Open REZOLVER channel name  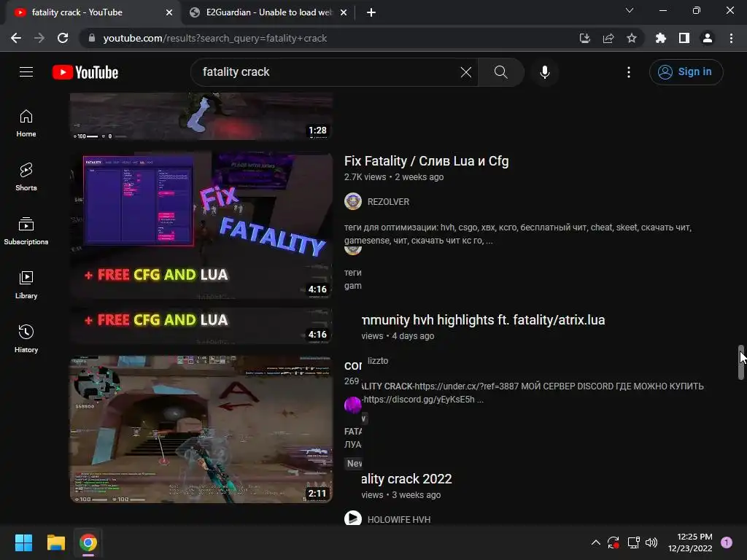[388, 202]
